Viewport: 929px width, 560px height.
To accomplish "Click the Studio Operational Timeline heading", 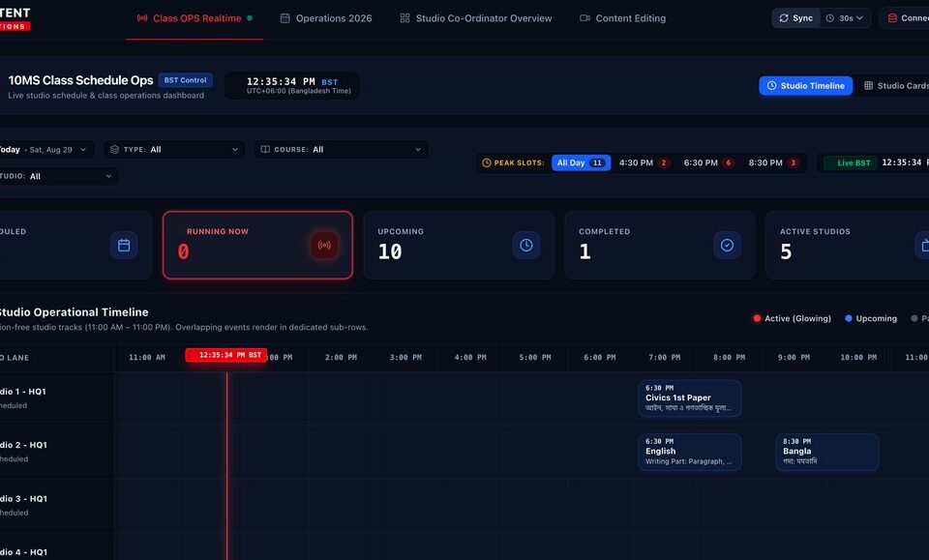I will click(73, 312).
